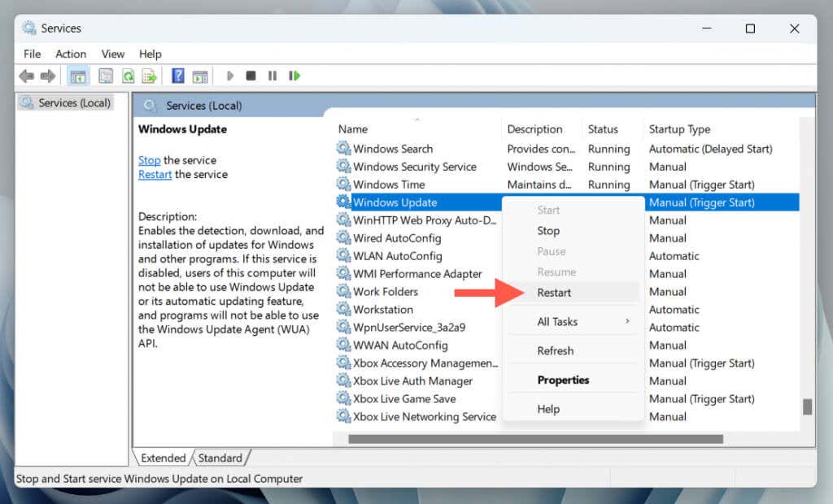833x504 pixels.
Task: Open the File menu
Action: tap(33, 54)
